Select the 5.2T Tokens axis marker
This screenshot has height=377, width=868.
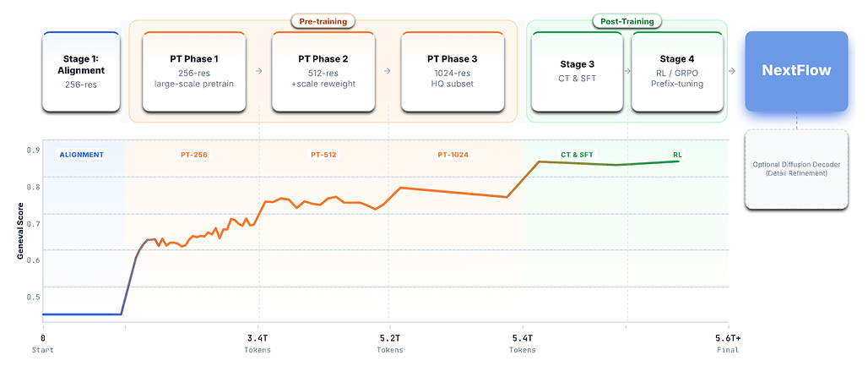tap(389, 342)
